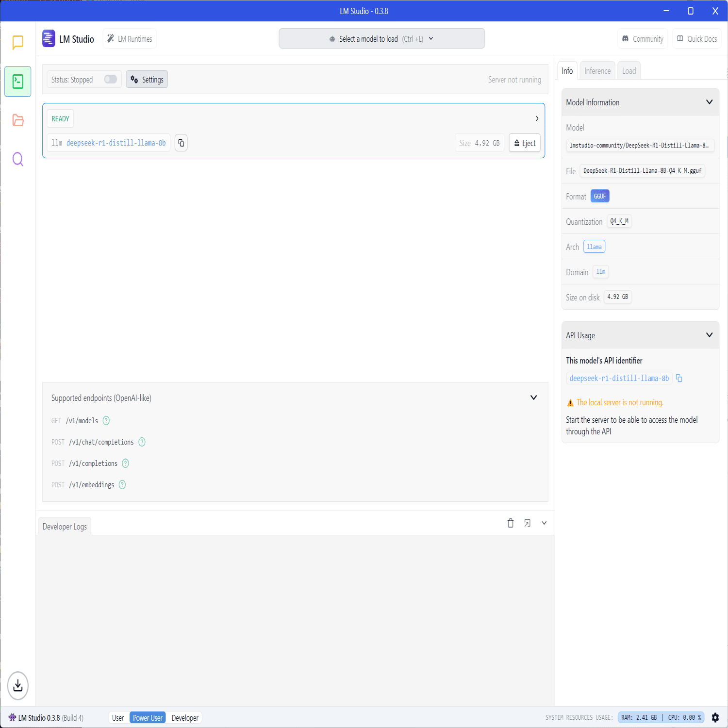Collapse the Model Information section
The height and width of the screenshot is (728, 728).
(709, 102)
